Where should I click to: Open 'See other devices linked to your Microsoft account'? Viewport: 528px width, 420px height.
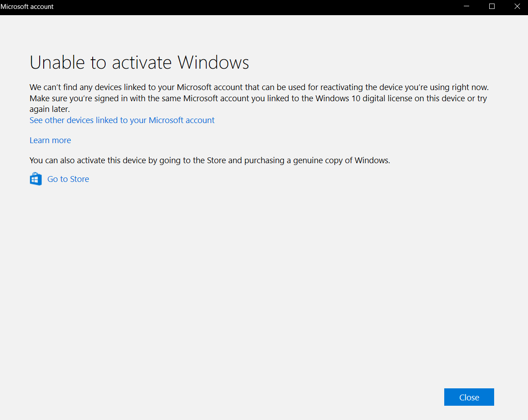(122, 120)
